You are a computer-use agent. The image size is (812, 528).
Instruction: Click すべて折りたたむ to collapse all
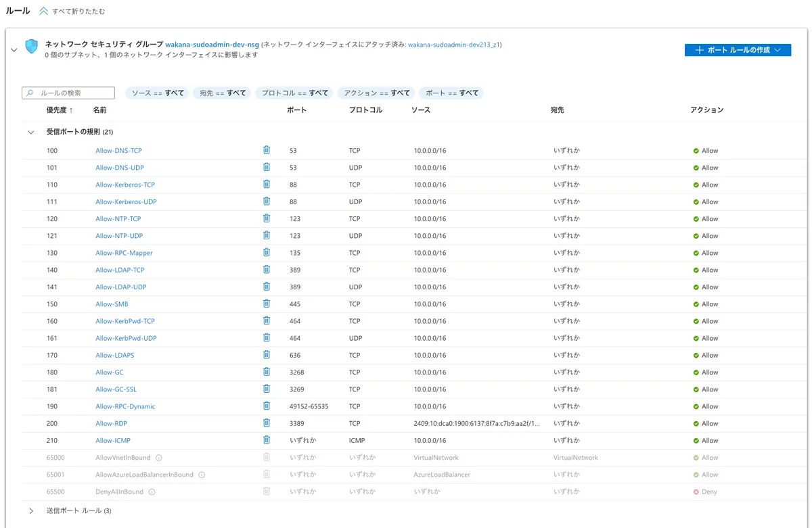point(72,11)
